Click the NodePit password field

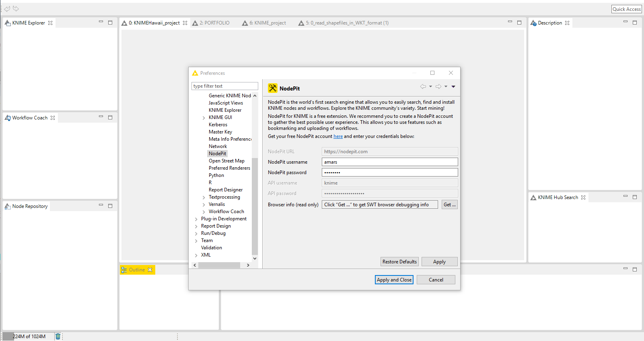click(390, 173)
